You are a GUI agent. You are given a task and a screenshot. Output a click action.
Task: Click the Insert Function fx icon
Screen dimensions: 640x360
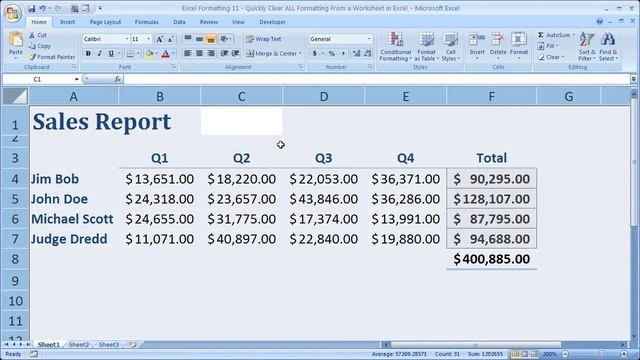[x=118, y=79]
